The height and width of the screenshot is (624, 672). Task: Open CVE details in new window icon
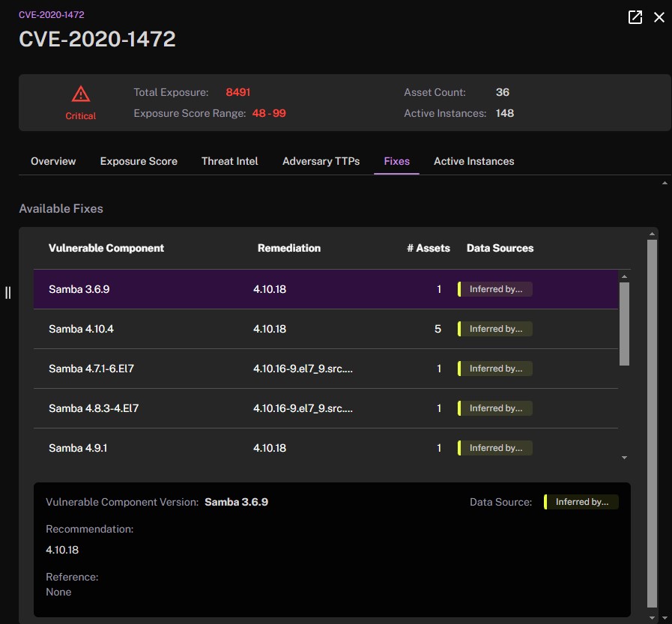pos(635,17)
